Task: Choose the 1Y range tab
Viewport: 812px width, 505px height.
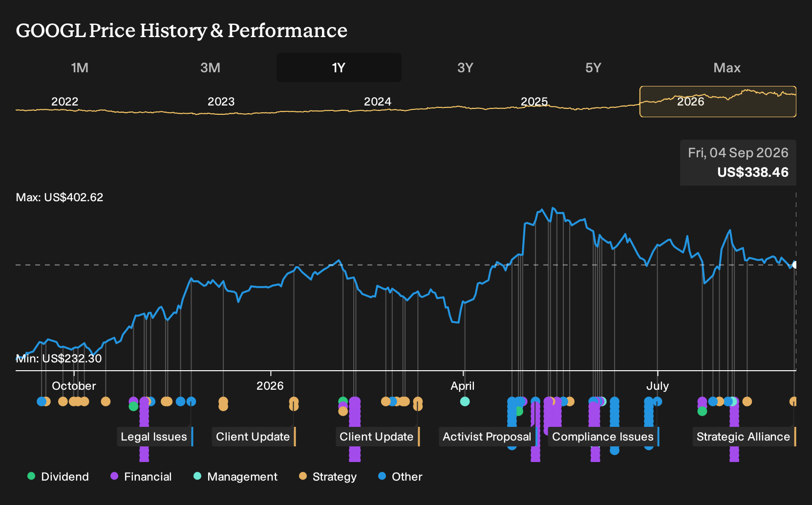Action: [x=339, y=67]
